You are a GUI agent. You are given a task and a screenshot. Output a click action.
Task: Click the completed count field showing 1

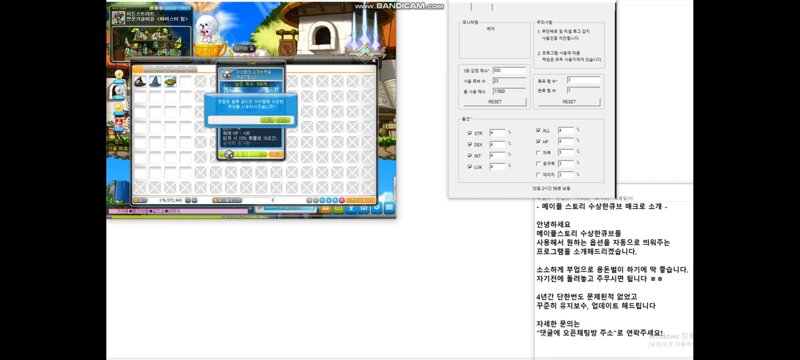(x=584, y=90)
